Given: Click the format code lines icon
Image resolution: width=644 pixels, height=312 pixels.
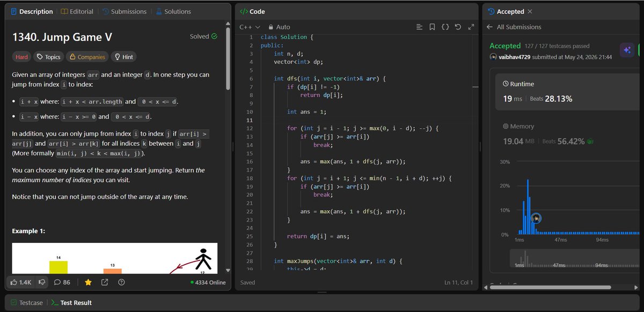Looking at the screenshot, I should (x=420, y=27).
